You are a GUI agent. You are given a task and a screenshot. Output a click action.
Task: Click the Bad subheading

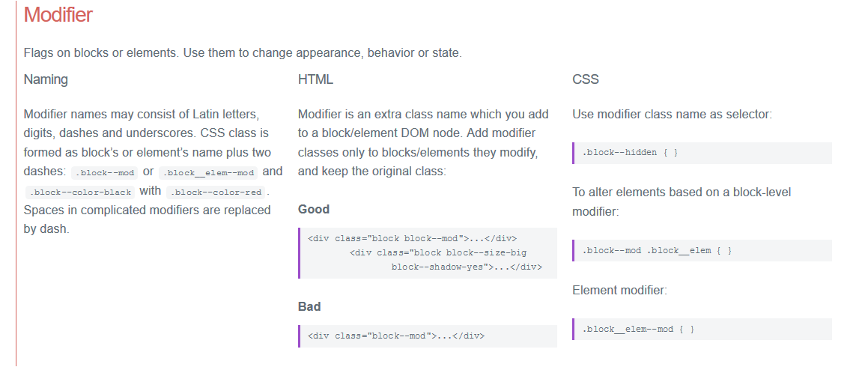[309, 306]
